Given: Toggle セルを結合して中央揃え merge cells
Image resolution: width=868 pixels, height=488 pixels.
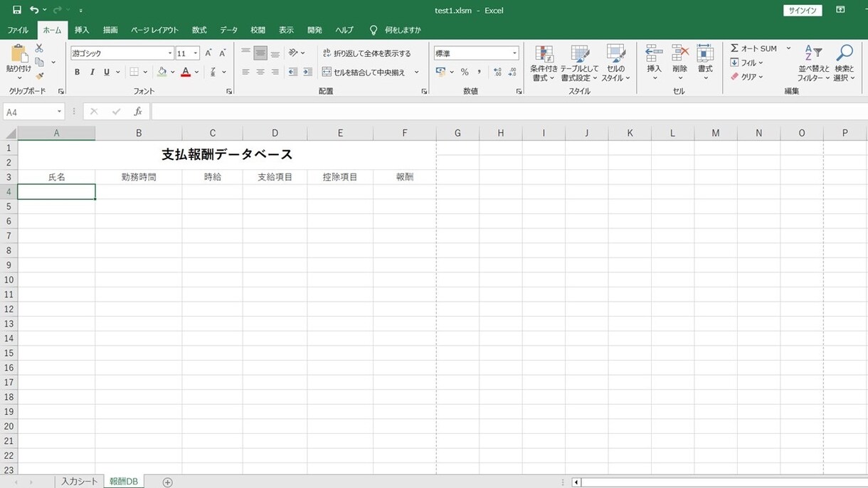Looking at the screenshot, I should [x=364, y=72].
